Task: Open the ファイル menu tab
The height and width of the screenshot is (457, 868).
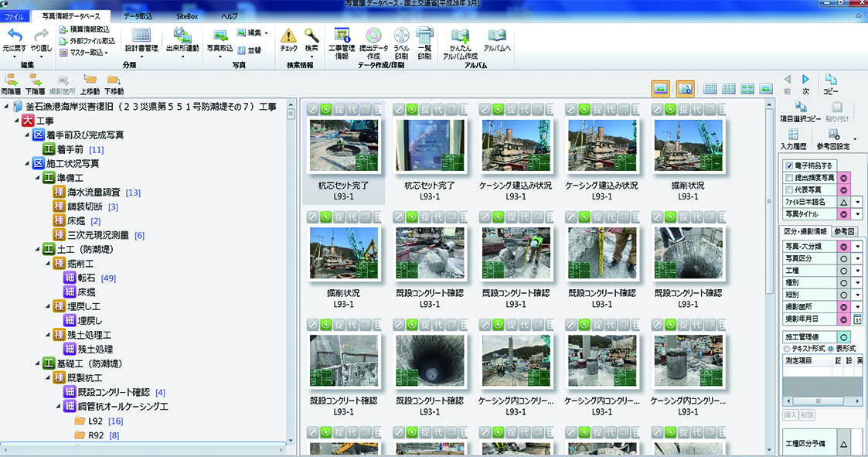Action: (x=14, y=16)
